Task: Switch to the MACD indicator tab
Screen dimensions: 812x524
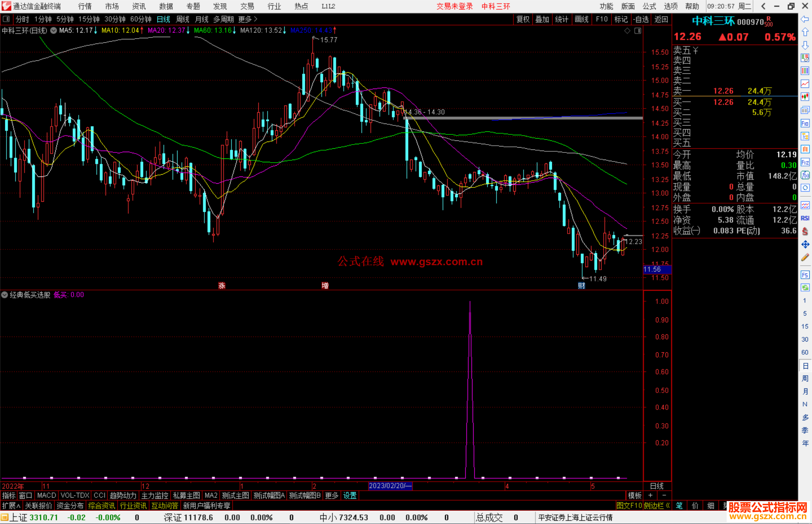Action: [46, 495]
